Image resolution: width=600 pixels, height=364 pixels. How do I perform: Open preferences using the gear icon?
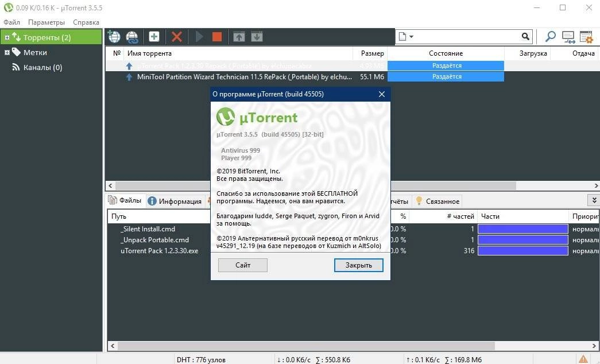pos(586,36)
